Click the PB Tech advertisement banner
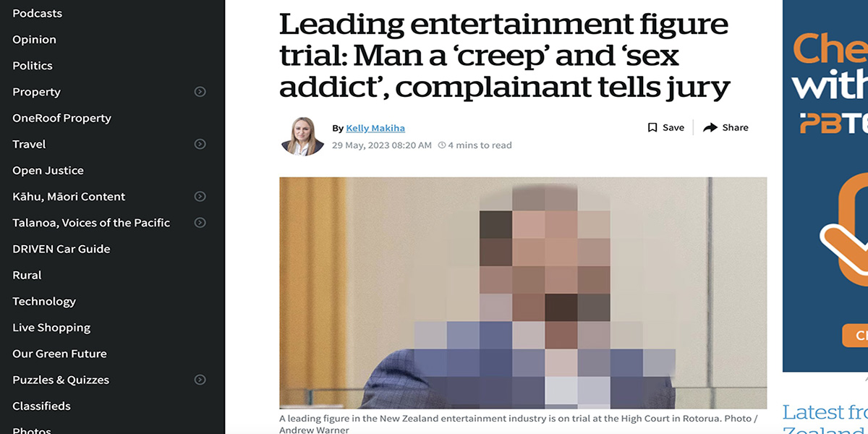Image resolution: width=868 pixels, height=434 pixels. [825, 186]
